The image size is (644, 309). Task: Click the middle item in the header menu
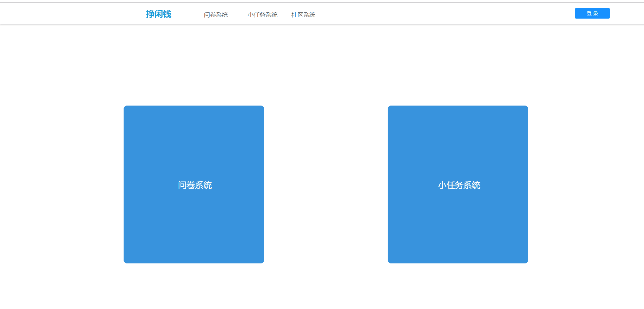tap(262, 15)
